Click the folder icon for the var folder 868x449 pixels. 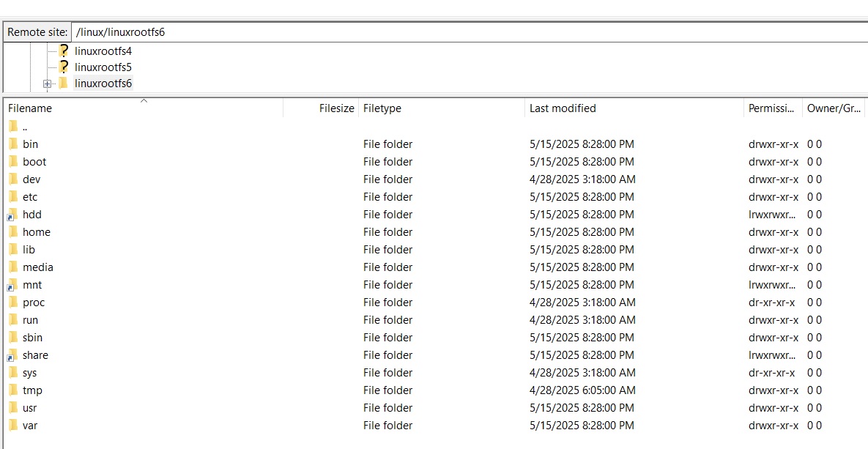pos(13,425)
